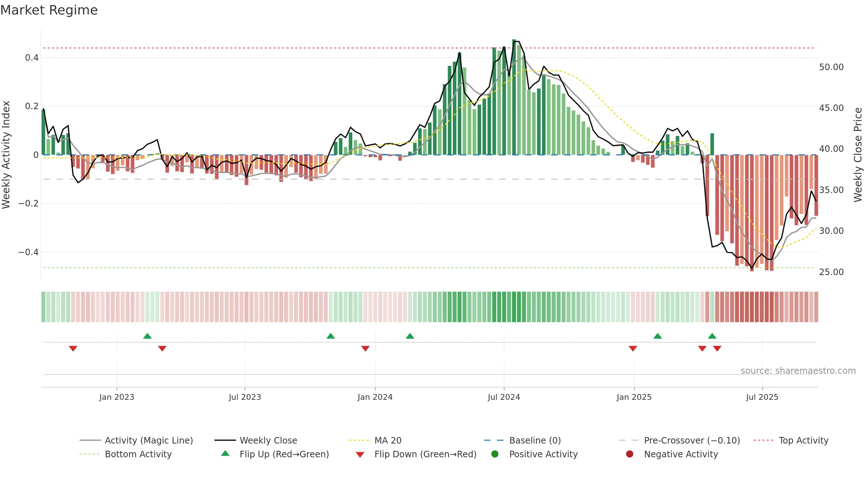868x488 pixels.
Task: Click the −0.2 activity tick label
Action: coord(28,203)
